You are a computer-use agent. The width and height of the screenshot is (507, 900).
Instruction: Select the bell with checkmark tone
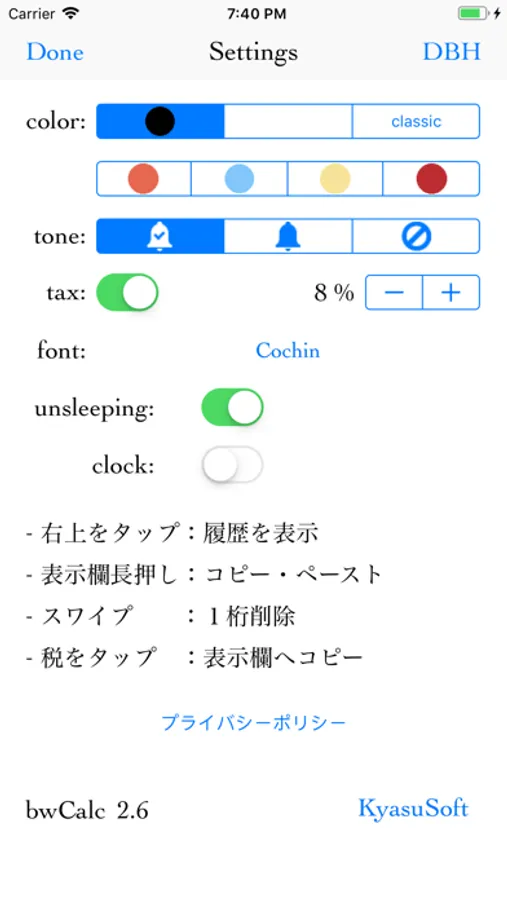pos(160,236)
